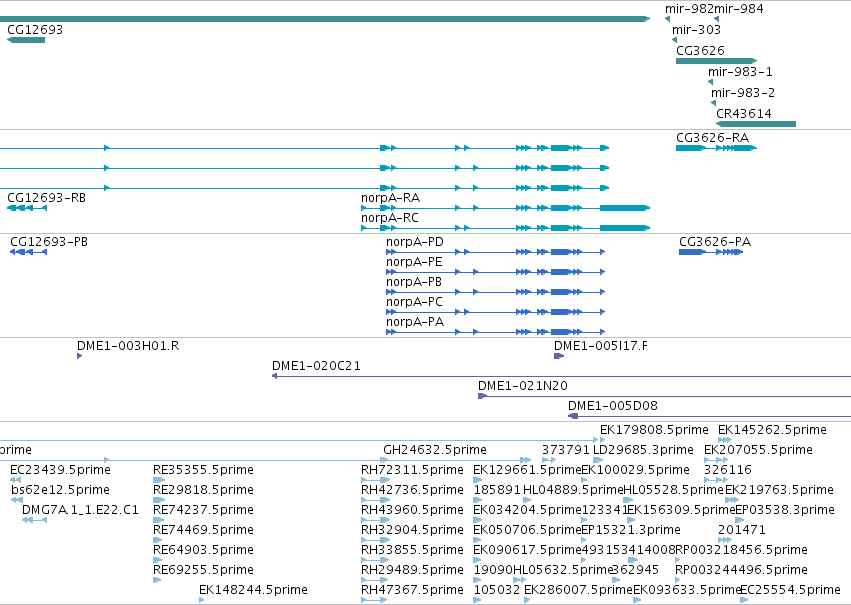This screenshot has height=605, width=851.
Task: Select the CG12693-PB protein feature
Action: pos(28,252)
